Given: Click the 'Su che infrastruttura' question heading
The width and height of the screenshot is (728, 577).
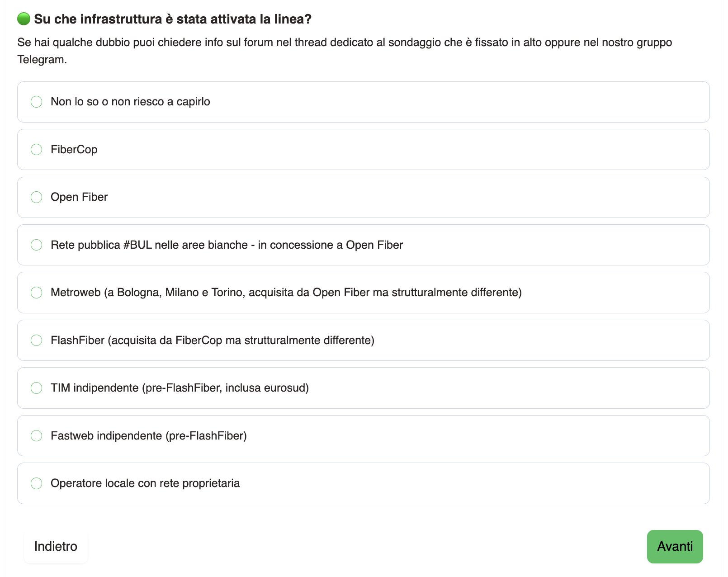Looking at the screenshot, I should [x=173, y=19].
